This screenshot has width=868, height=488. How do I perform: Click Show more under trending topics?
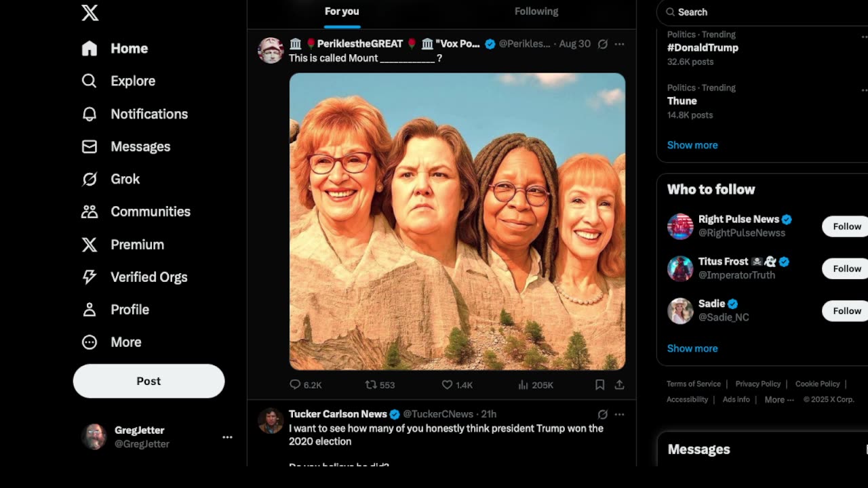point(692,145)
